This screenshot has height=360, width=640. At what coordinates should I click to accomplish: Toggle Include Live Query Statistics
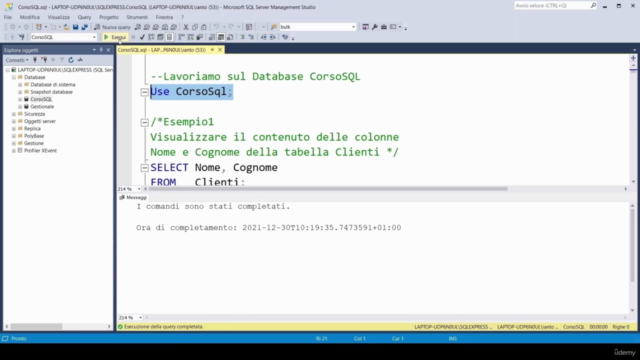pos(191,37)
